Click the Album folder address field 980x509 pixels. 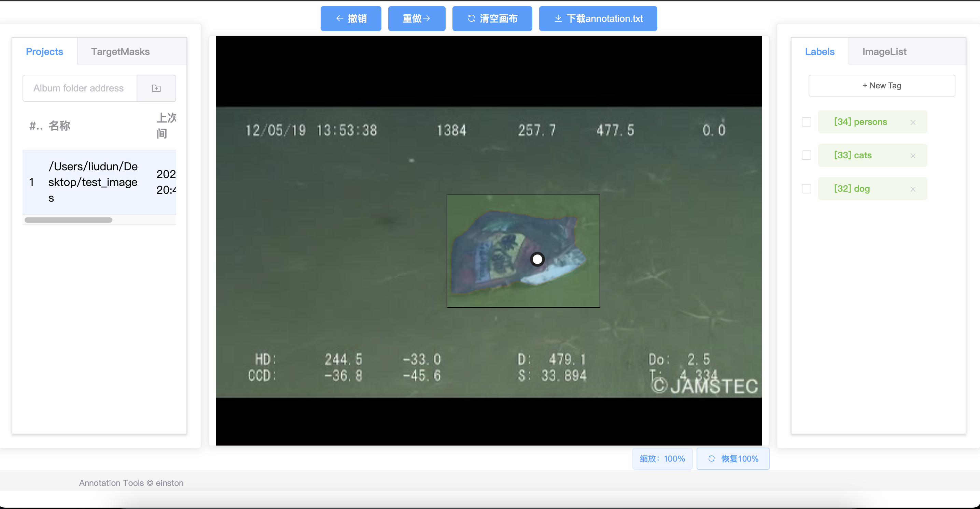pos(79,88)
